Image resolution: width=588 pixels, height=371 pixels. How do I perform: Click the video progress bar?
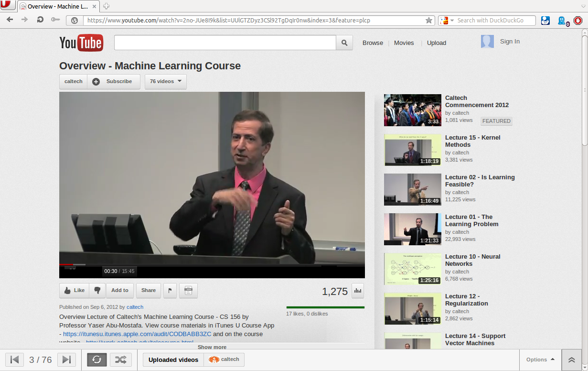[x=212, y=264]
